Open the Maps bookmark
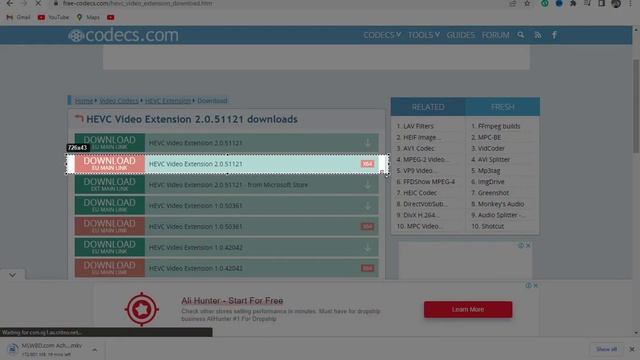The height and width of the screenshot is (360, 640). pyautogui.click(x=88, y=17)
